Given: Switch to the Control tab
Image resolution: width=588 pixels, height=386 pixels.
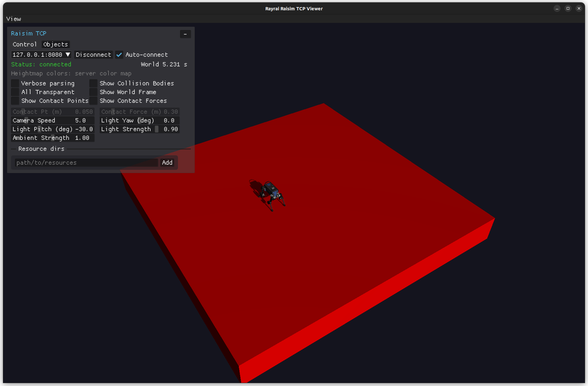Looking at the screenshot, I should 25,44.
